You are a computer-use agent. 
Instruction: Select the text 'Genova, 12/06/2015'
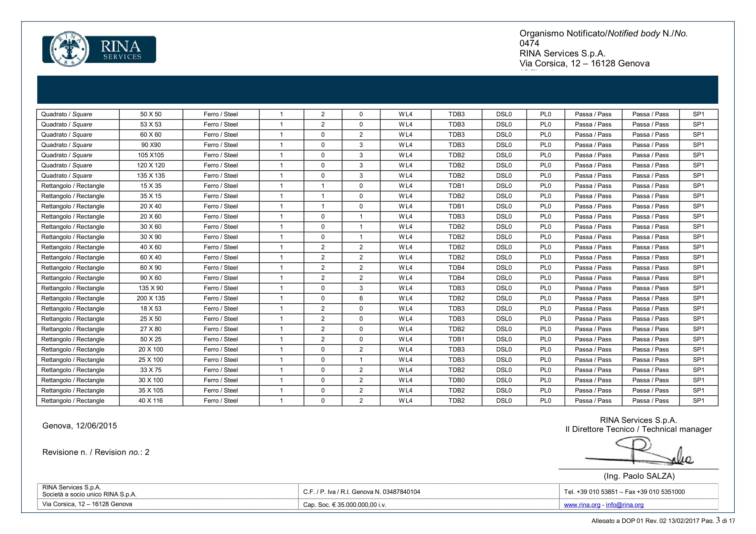pos(80,426)
